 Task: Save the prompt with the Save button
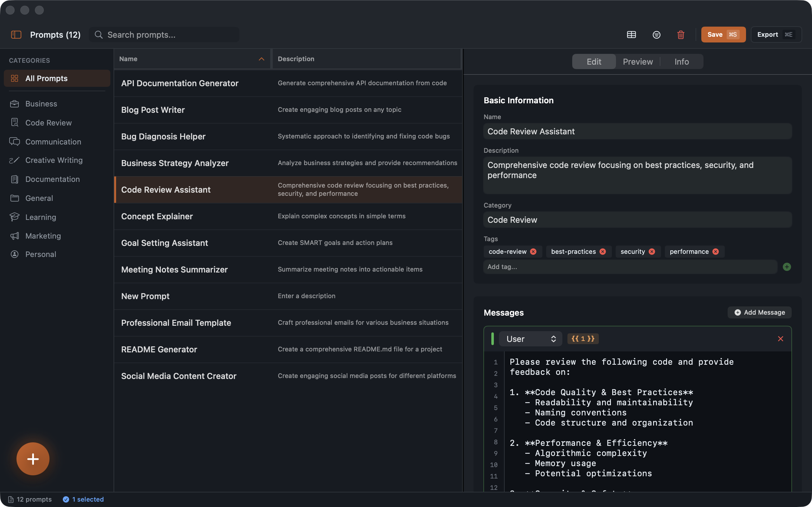(723, 34)
